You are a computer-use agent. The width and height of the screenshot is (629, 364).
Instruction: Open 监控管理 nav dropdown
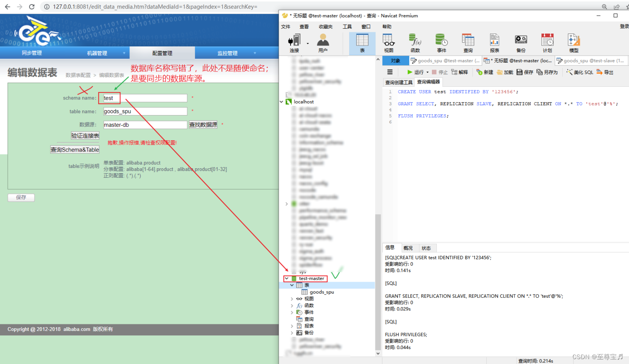[x=227, y=53]
